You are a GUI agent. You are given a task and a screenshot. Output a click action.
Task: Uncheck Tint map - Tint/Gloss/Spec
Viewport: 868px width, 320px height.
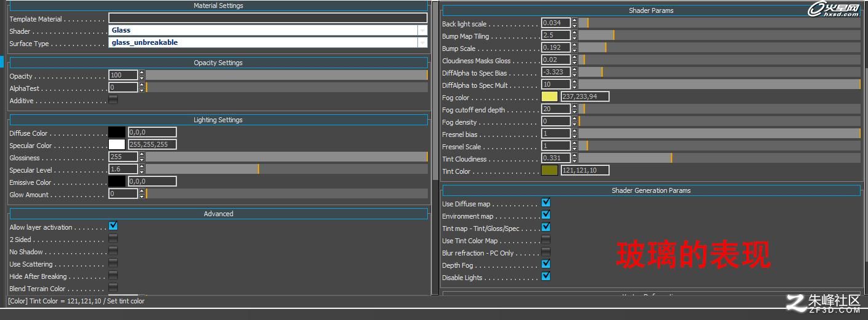pyautogui.click(x=546, y=227)
